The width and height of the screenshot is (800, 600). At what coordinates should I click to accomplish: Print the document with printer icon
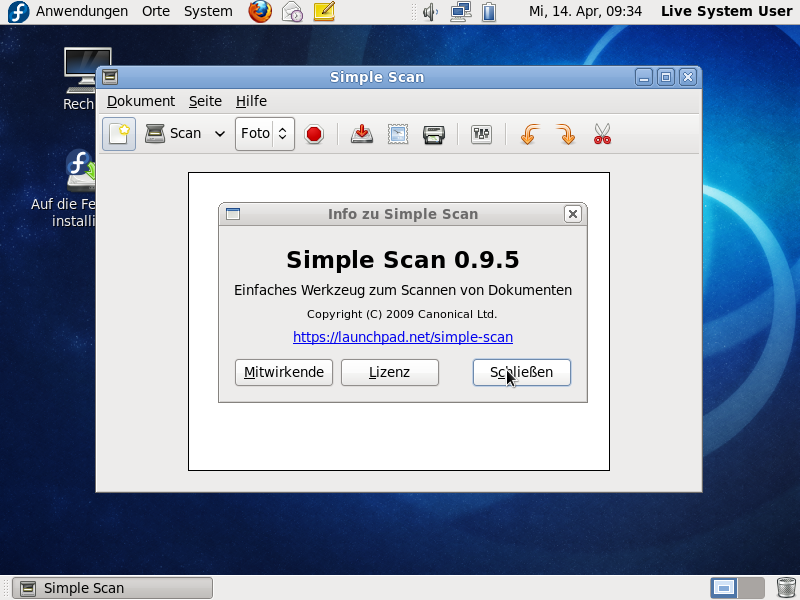(x=434, y=134)
